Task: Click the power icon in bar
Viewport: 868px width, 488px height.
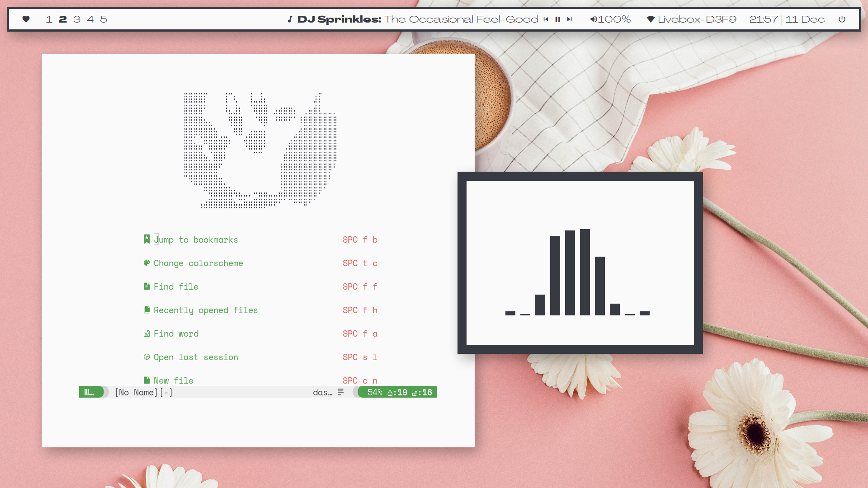Action: point(842,19)
